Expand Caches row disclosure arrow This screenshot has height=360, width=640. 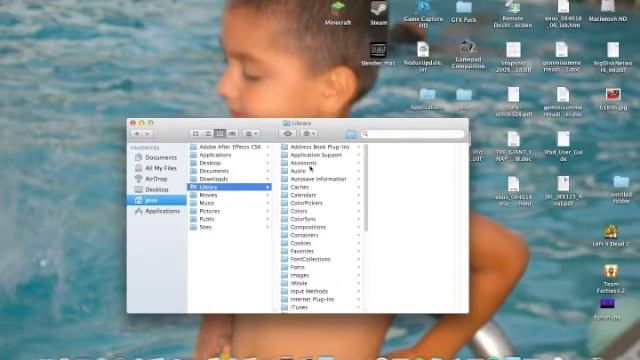point(358,187)
